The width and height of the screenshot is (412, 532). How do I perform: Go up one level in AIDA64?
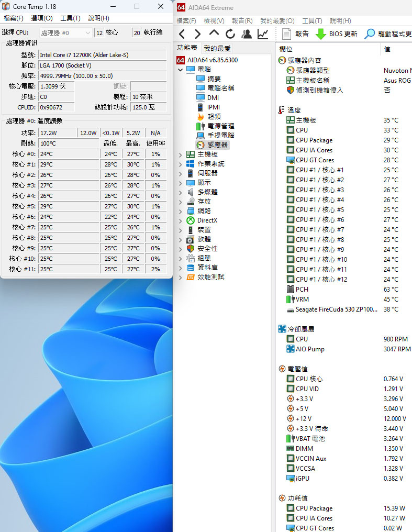214,34
